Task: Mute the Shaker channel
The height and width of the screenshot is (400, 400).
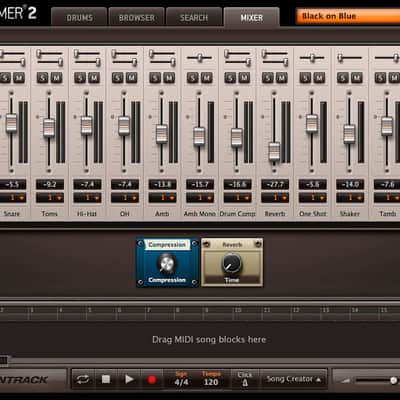Action: (x=357, y=78)
